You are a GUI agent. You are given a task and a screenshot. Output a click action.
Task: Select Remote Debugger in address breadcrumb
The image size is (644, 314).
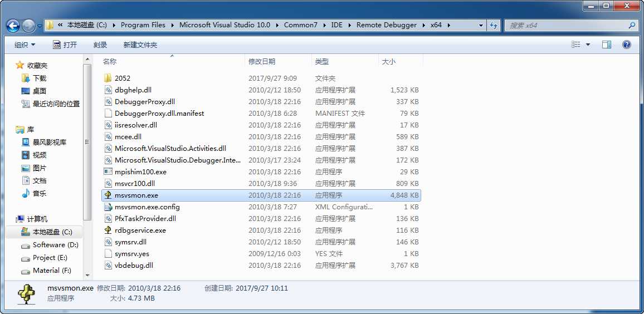click(387, 25)
